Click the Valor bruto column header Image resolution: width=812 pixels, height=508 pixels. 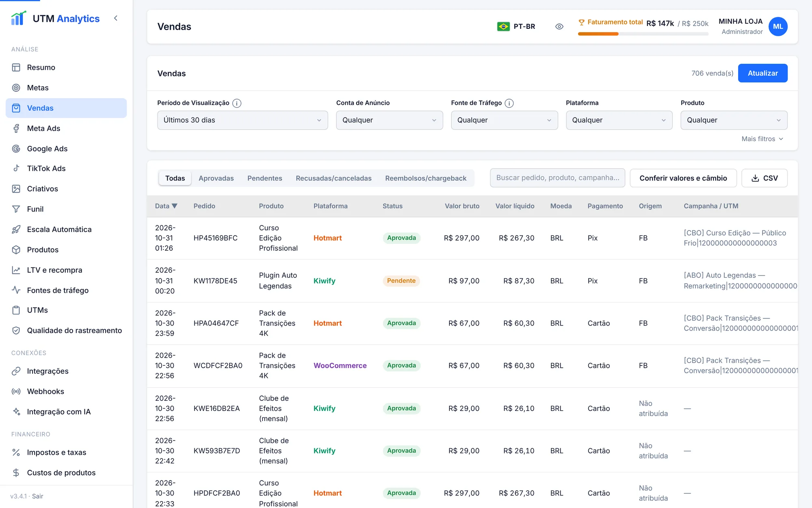tap(462, 206)
